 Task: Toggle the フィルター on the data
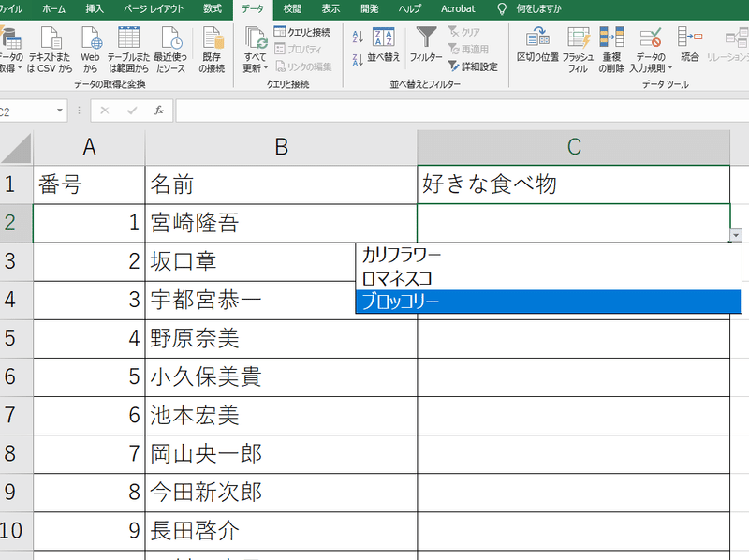point(427,49)
